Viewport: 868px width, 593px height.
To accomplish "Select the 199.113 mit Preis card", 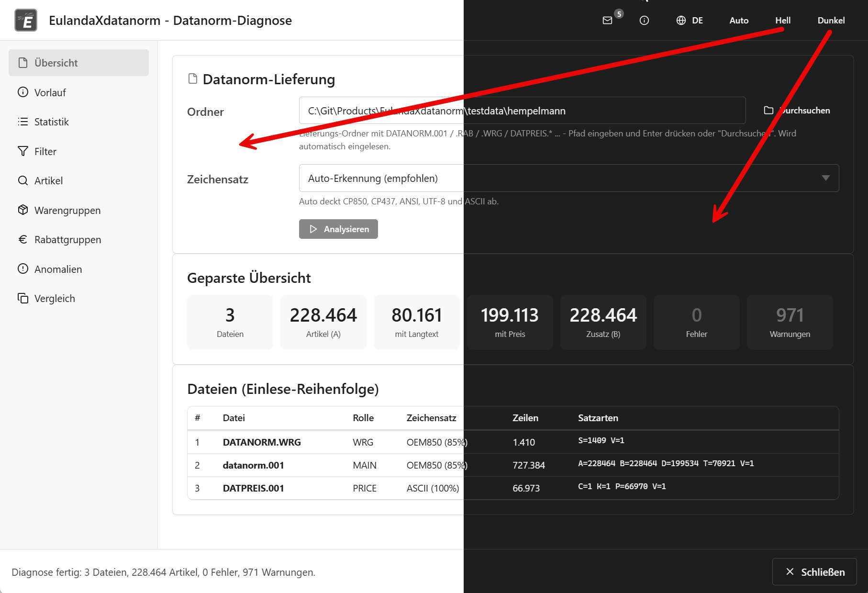I will pyautogui.click(x=510, y=322).
